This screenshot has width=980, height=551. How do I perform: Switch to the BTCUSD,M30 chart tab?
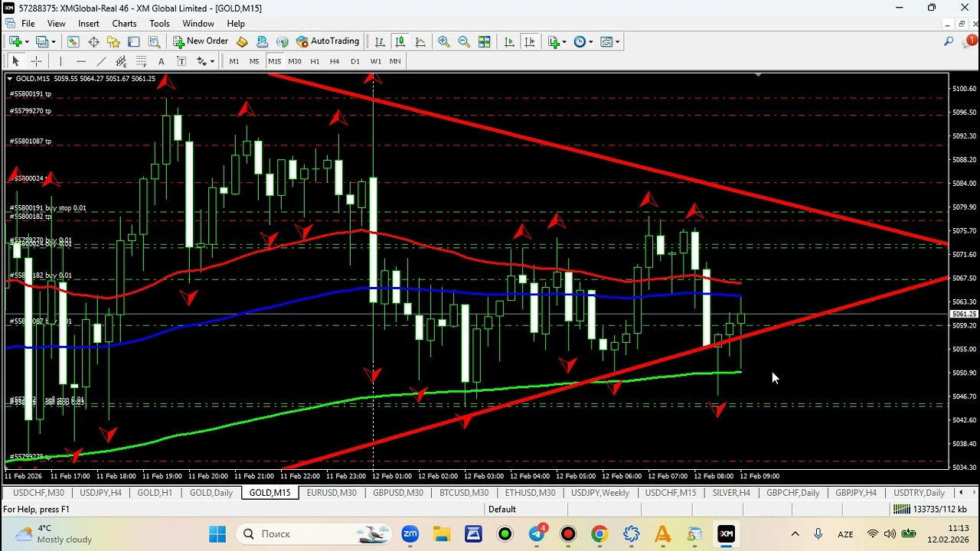click(x=464, y=493)
